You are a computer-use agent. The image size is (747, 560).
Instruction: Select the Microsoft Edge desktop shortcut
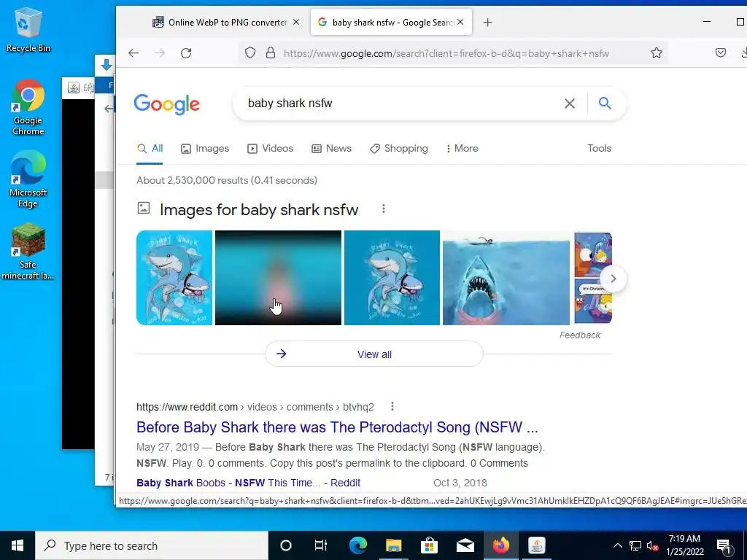[x=28, y=179]
